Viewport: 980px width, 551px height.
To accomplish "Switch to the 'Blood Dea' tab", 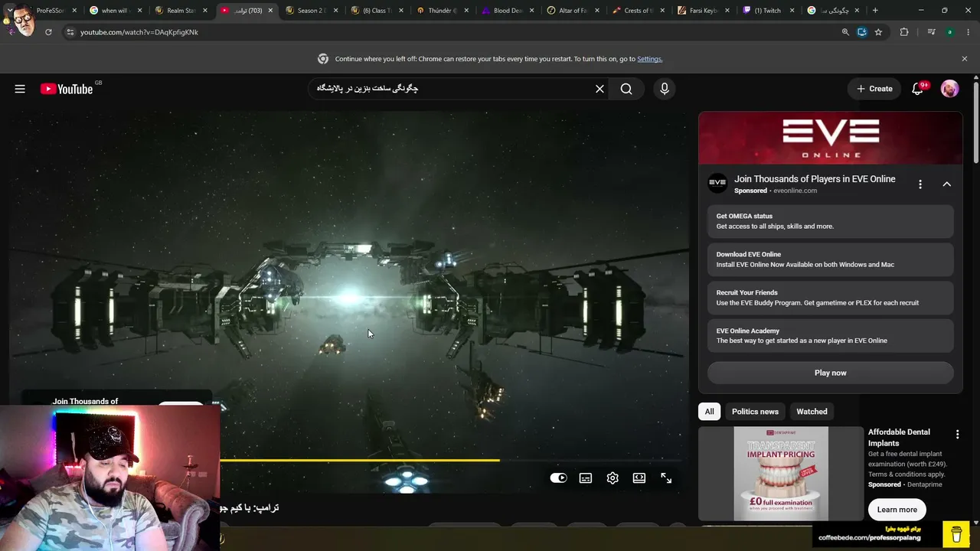I will coord(508,11).
